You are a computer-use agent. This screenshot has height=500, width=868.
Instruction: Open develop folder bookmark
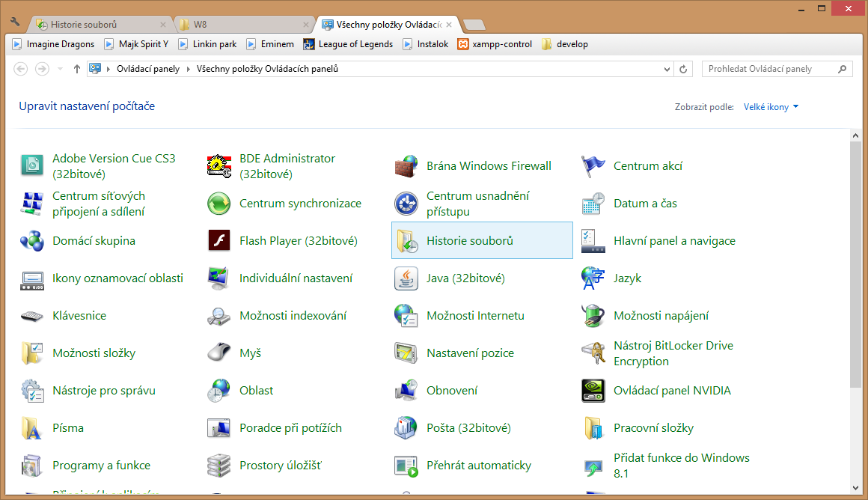coord(565,44)
